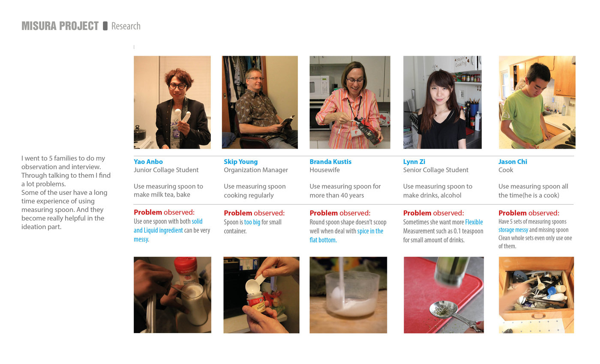Click the Skip Young name link
Screen dimensions: 600x364
tap(241, 162)
